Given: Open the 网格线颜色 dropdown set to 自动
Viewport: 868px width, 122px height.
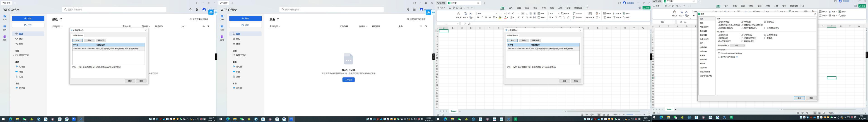Looking at the screenshot, I should [x=738, y=45].
